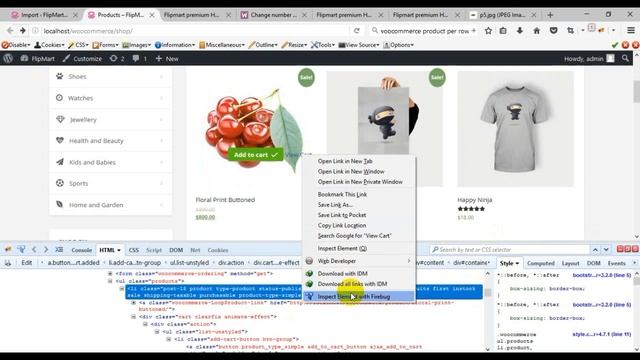640x360 pixels.
Task: Open the admin bar search magnifier
Action: (625, 59)
